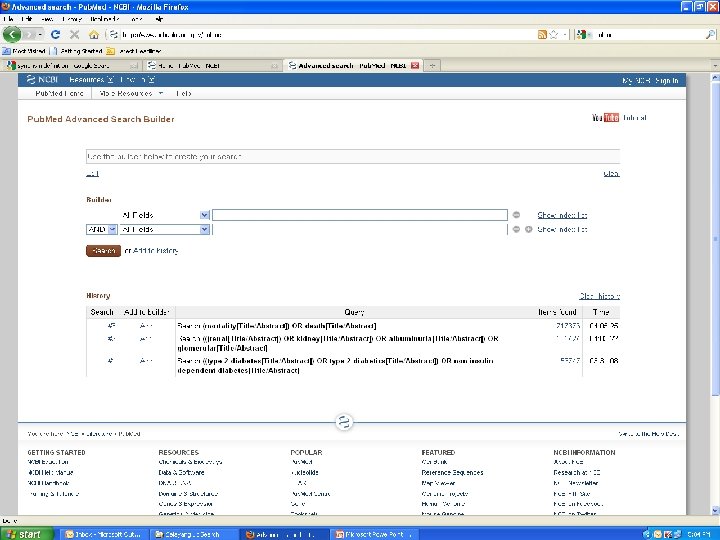Close the Advanced search tab
The height and width of the screenshot is (540, 720).
pos(415,66)
